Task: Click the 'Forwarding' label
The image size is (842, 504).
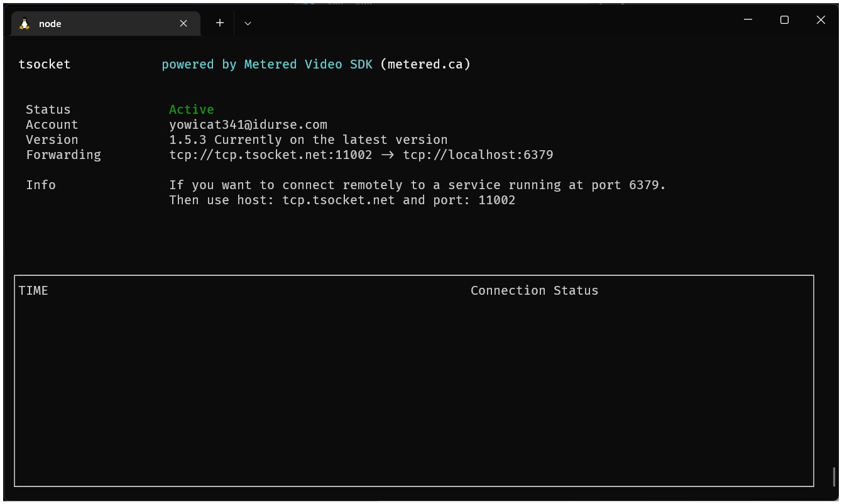Action: 63,155
